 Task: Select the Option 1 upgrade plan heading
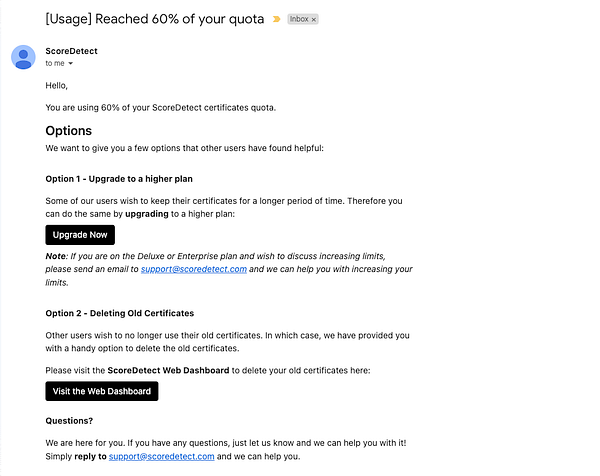(x=119, y=179)
